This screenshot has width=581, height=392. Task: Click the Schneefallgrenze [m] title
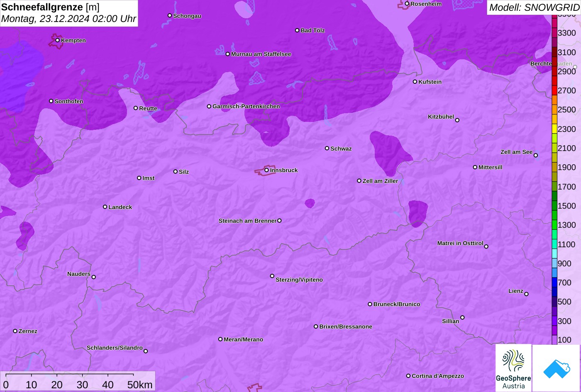tap(50, 7)
